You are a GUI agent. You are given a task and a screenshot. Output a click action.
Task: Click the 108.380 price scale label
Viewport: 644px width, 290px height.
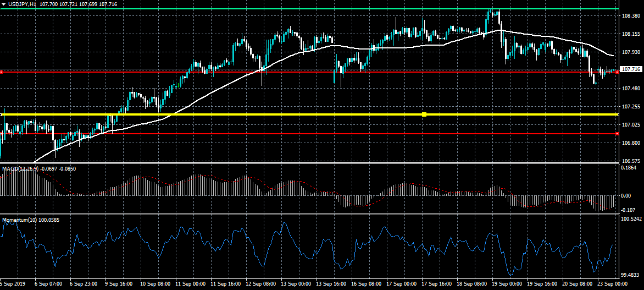[631, 16]
